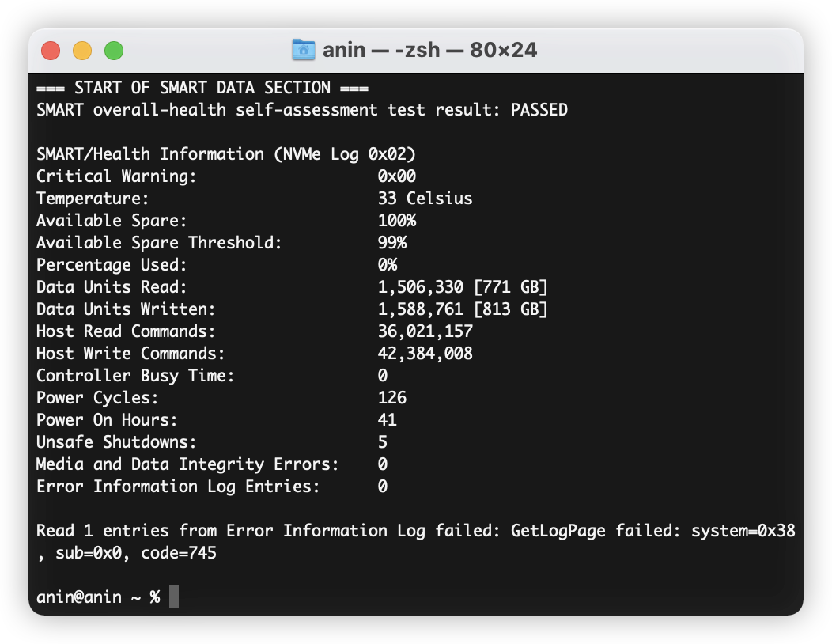The height and width of the screenshot is (644, 832).
Task: Click the Percentage Used value 0%
Action: [388, 265]
